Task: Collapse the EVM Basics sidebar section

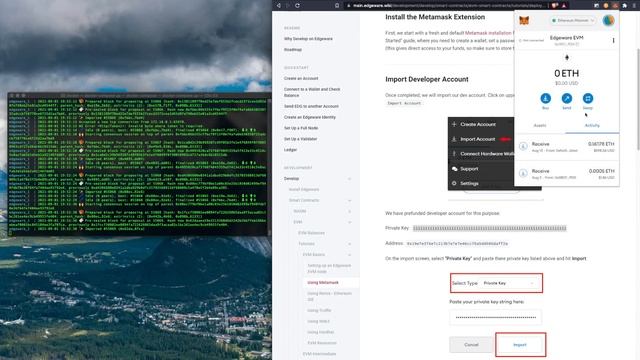Action: click(x=349, y=255)
